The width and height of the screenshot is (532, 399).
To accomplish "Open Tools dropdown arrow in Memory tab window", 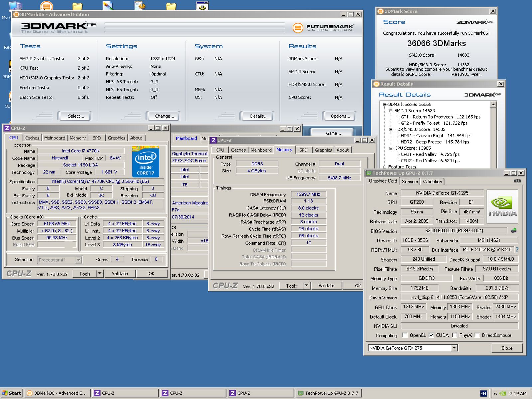I will click(307, 285).
